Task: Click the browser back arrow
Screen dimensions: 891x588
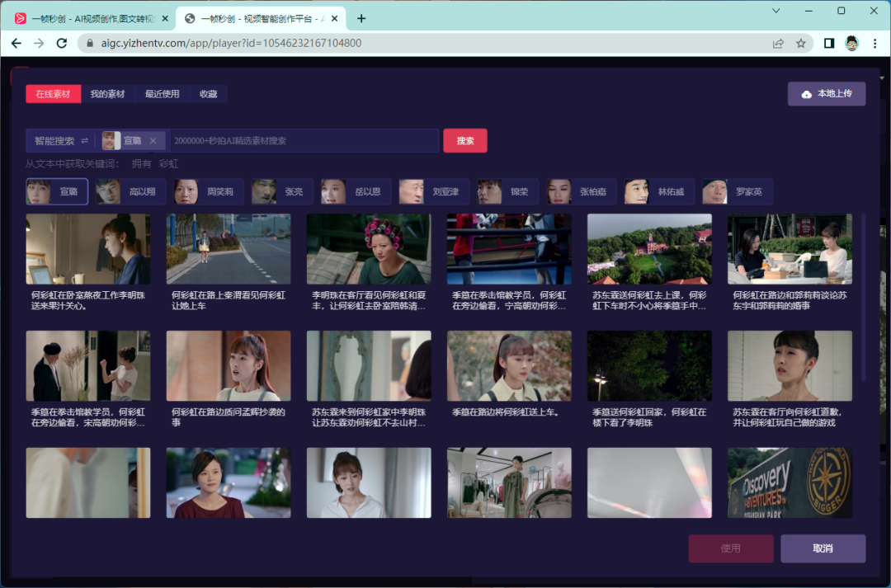Action: coord(16,43)
